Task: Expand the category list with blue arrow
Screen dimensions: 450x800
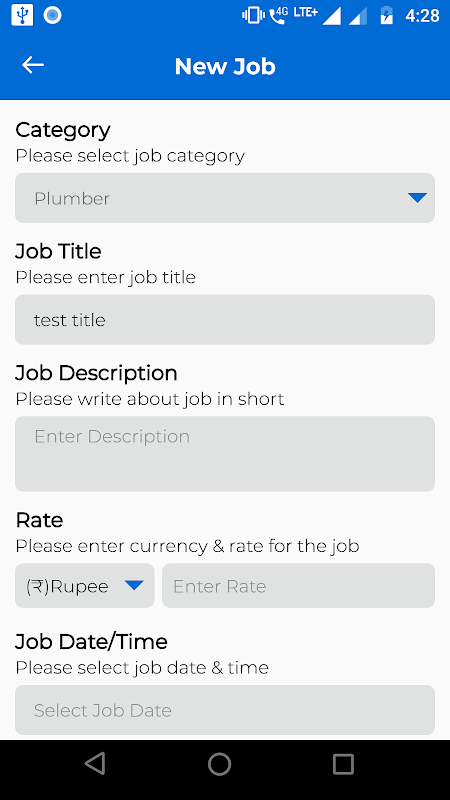Action: coord(417,198)
